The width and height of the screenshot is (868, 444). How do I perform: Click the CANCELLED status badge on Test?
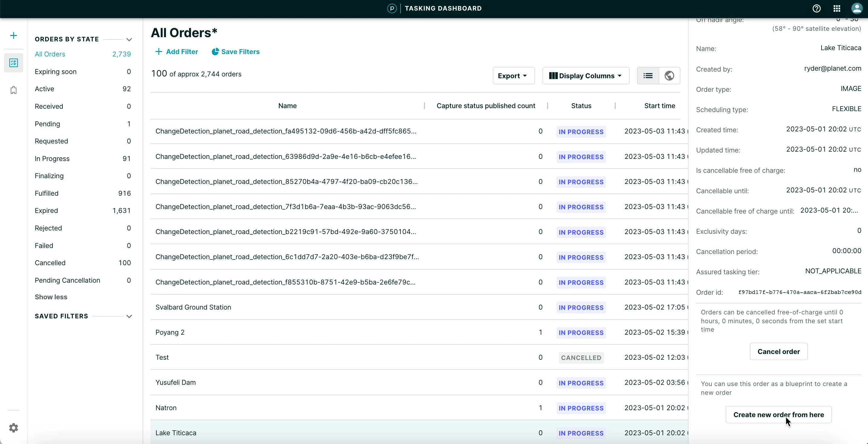point(581,358)
